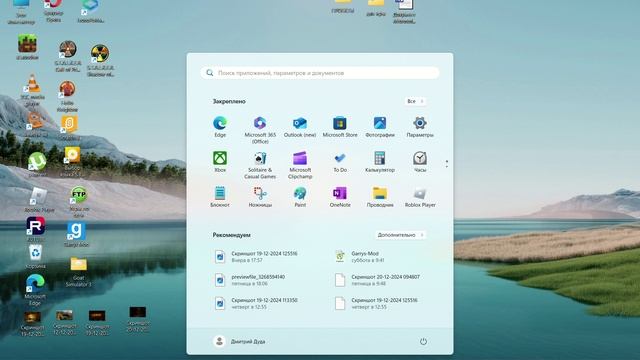The image size is (640, 360).
Task: Launch the Фотографии app
Action: pos(380,127)
